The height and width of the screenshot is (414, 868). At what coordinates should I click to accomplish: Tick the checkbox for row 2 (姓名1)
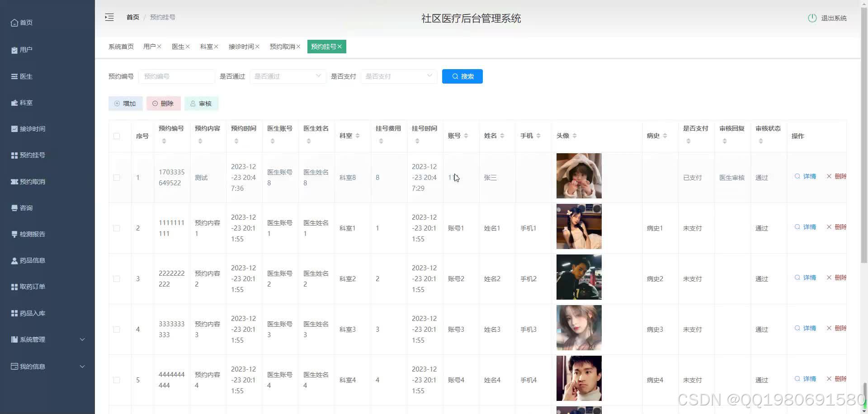click(x=117, y=228)
